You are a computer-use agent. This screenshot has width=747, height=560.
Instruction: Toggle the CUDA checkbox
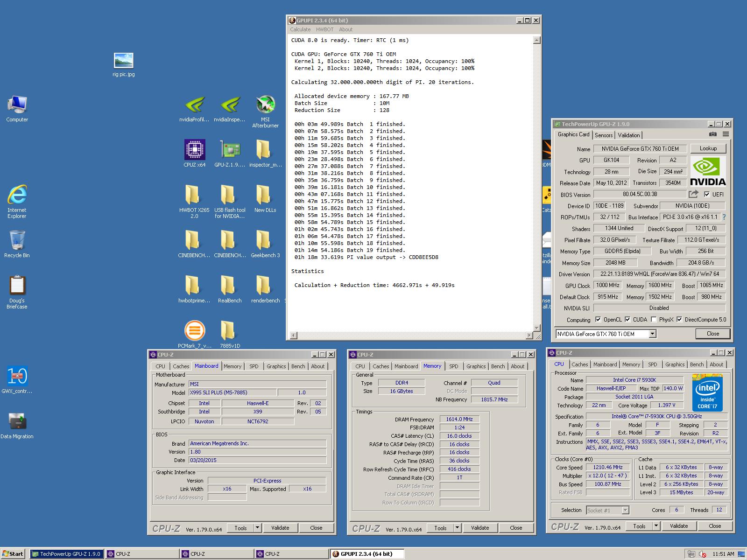(x=627, y=320)
